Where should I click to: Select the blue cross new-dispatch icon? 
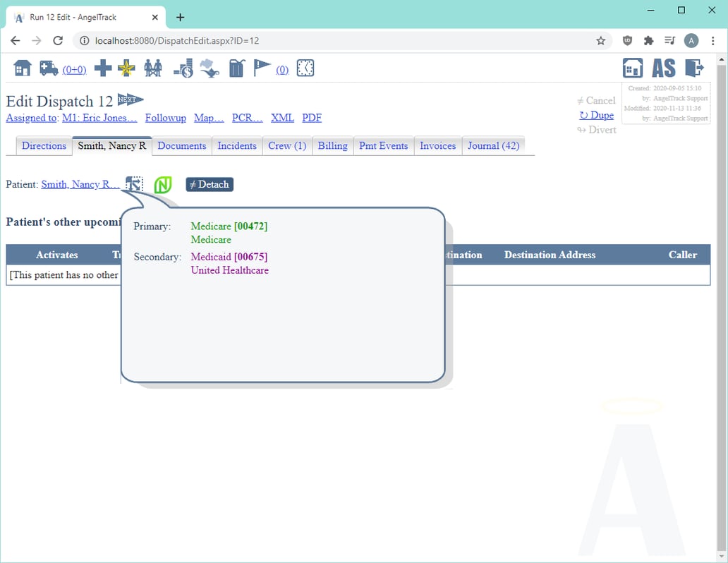[104, 68]
